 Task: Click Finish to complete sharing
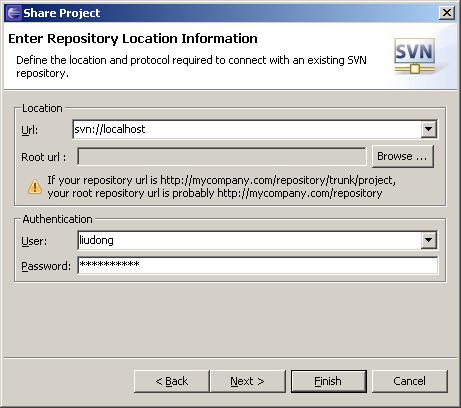[329, 381]
